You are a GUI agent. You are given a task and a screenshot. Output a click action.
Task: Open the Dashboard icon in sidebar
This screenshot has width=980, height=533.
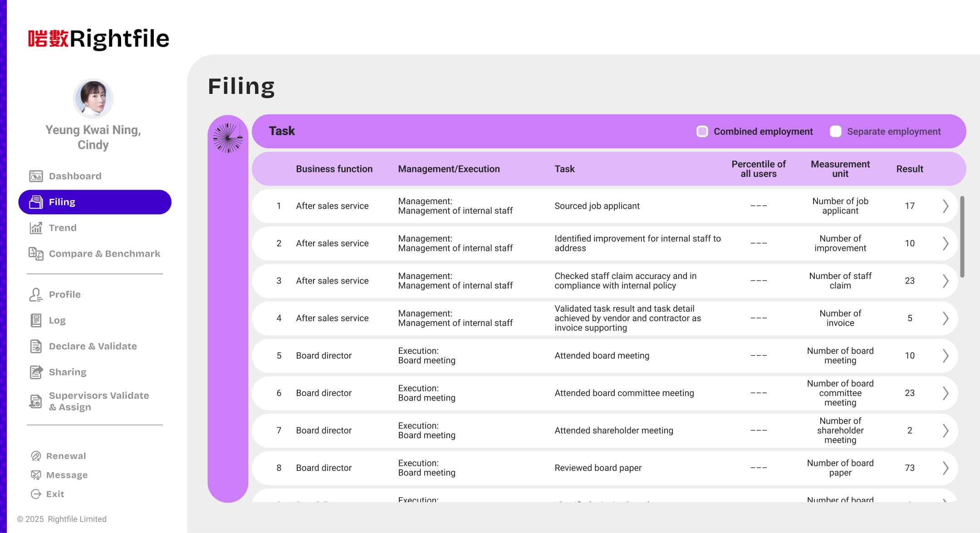pos(35,176)
